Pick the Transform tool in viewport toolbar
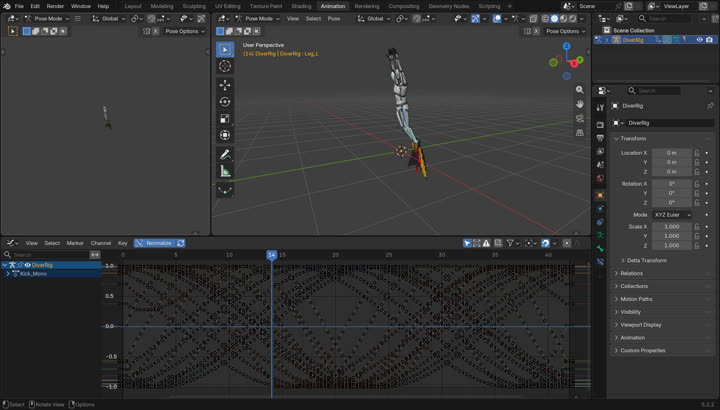Image resolution: width=720 pixels, height=410 pixels. click(225, 135)
